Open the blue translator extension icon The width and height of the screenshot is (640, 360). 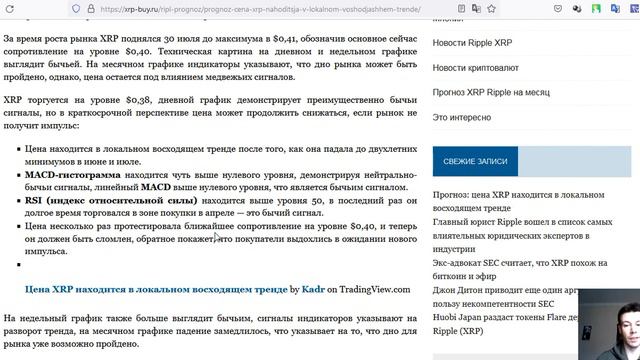click(x=615, y=9)
